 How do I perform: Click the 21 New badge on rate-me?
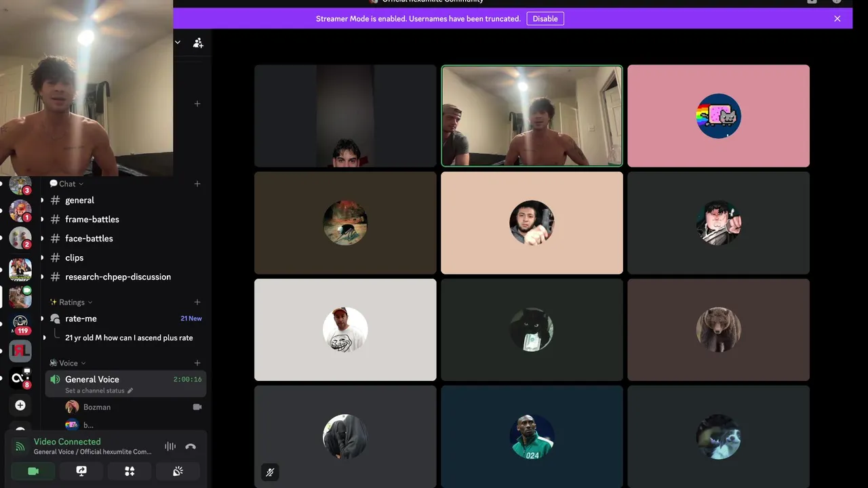191,319
